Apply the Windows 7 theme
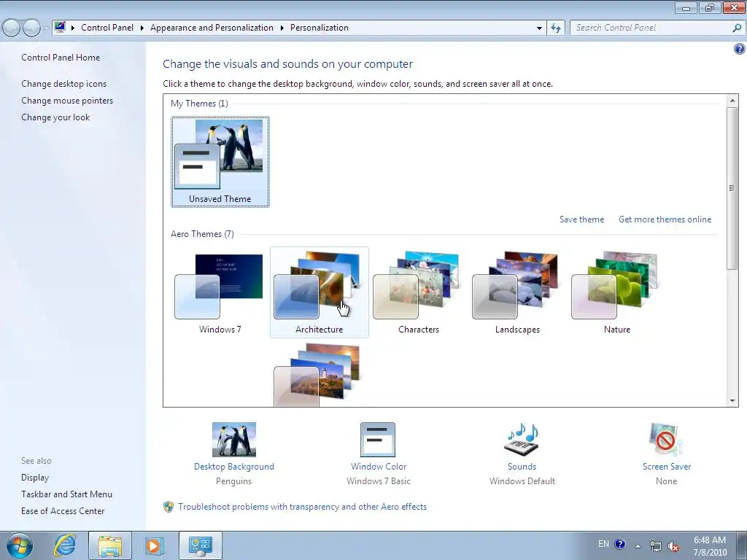This screenshot has width=747, height=560. [220, 292]
